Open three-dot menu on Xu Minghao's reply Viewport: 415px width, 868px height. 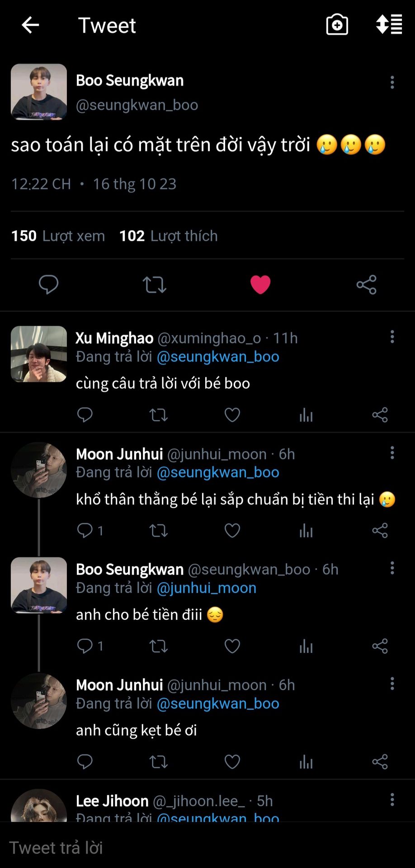coord(392,337)
